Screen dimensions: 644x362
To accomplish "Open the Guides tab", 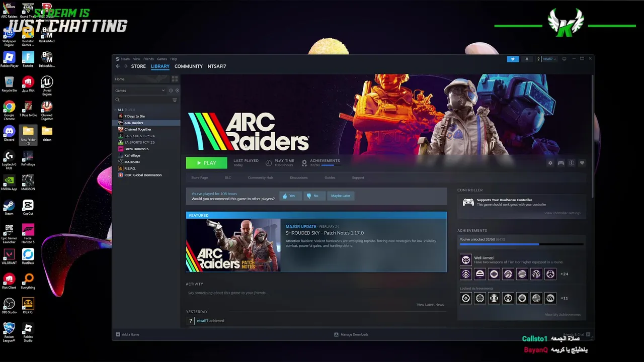I will pyautogui.click(x=330, y=177).
